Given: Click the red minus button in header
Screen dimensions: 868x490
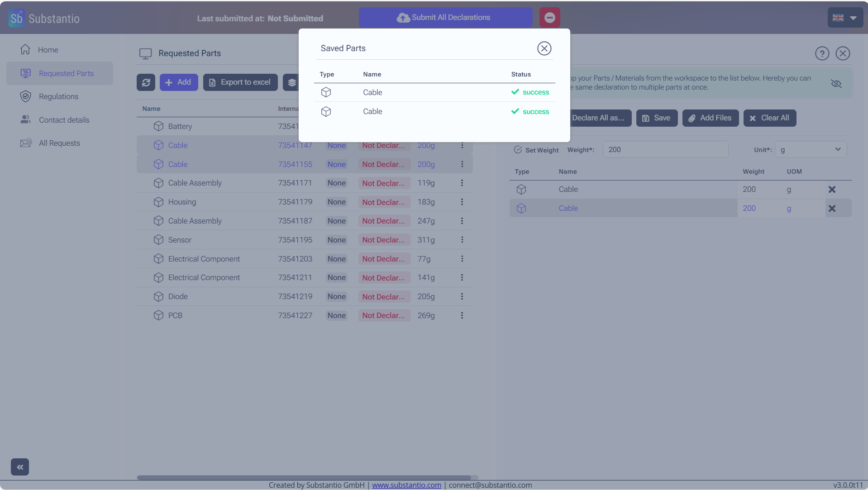Looking at the screenshot, I should pyautogui.click(x=549, y=18).
